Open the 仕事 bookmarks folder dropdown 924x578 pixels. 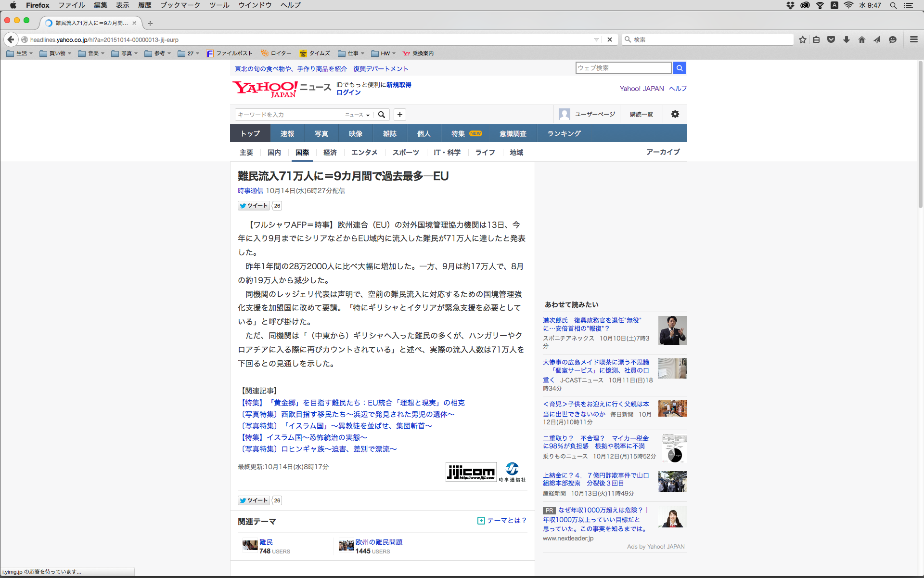tap(351, 53)
